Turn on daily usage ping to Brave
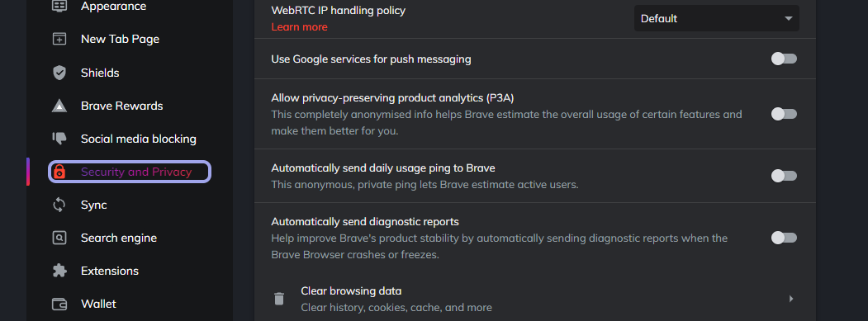The width and height of the screenshot is (868, 321). tap(784, 176)
